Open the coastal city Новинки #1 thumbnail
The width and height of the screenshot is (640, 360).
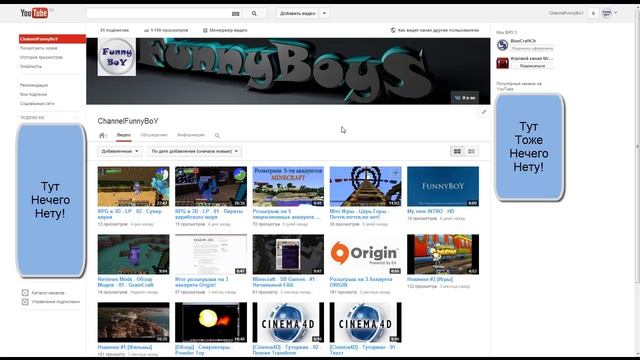coord(133,322)
